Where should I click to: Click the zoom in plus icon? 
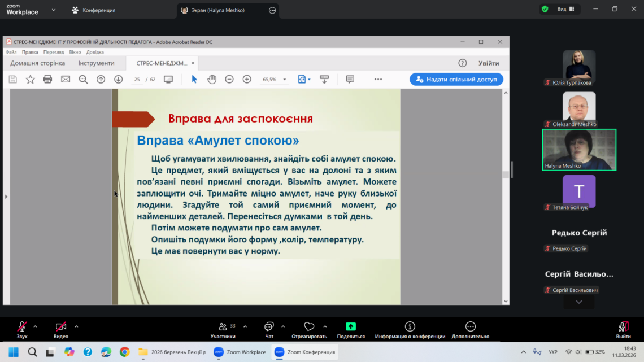247,80
